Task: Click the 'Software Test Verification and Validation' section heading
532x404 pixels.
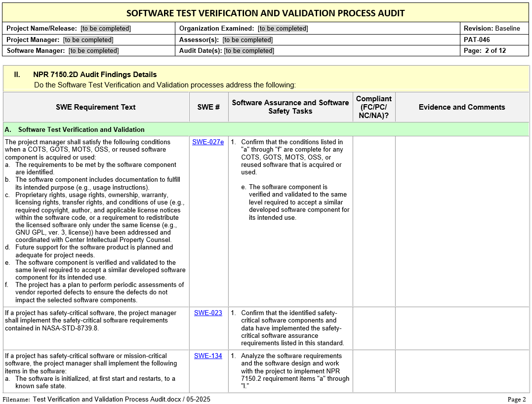Action: tap(82, 130)
